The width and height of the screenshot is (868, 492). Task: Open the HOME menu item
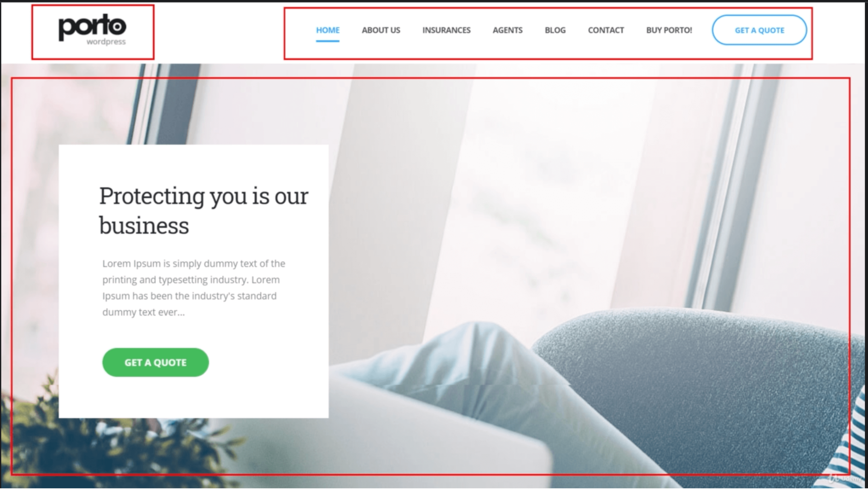coord(327,30)
